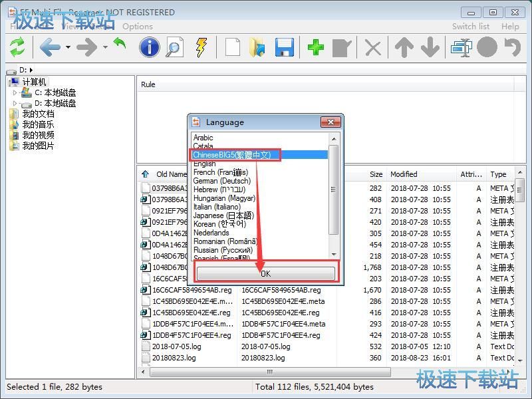Expand the C: 本地磁盘 tree node

[15, 92]
